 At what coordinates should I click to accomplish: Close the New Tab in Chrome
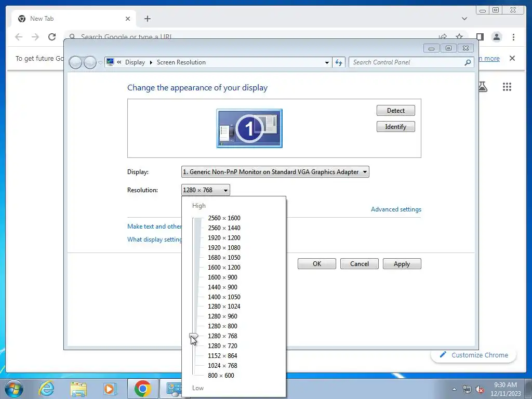pyautogui.click(x=128, y=19)
